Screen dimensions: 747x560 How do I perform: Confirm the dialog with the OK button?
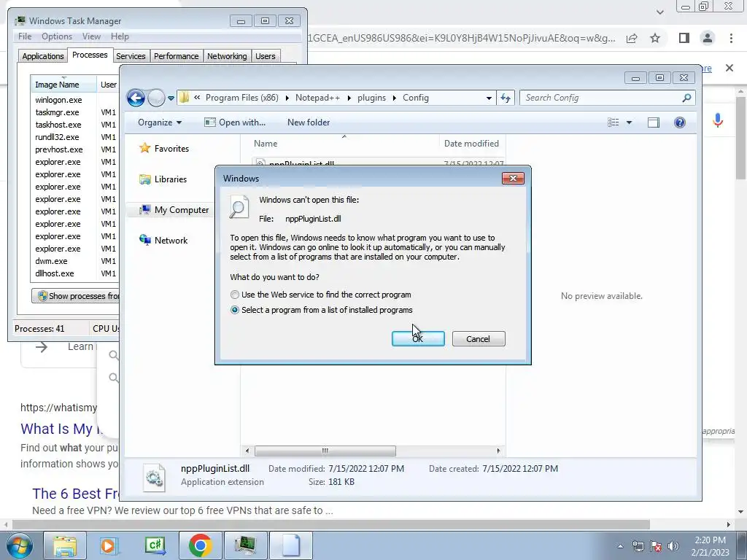pos(418,338)
